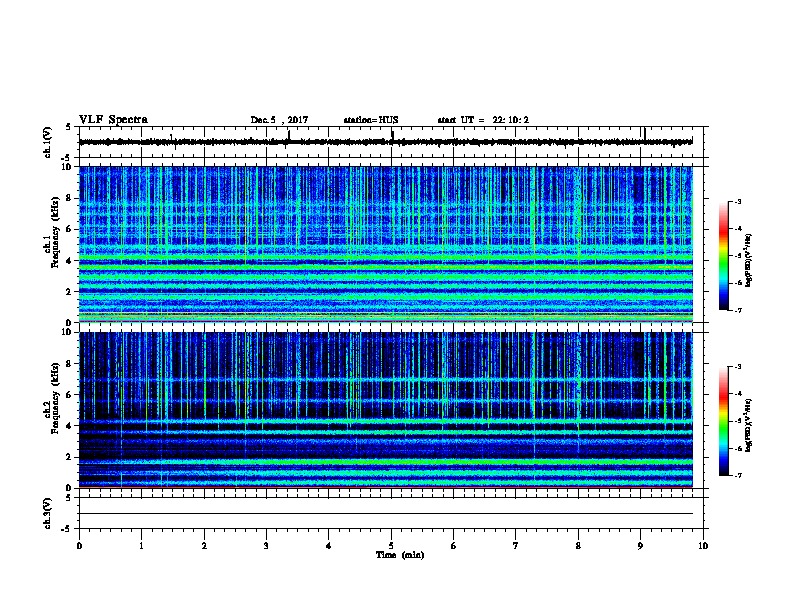Click the '-7' label on ch.2 colorbar
This screenshot has height=612, width=792.
[738, 475]
